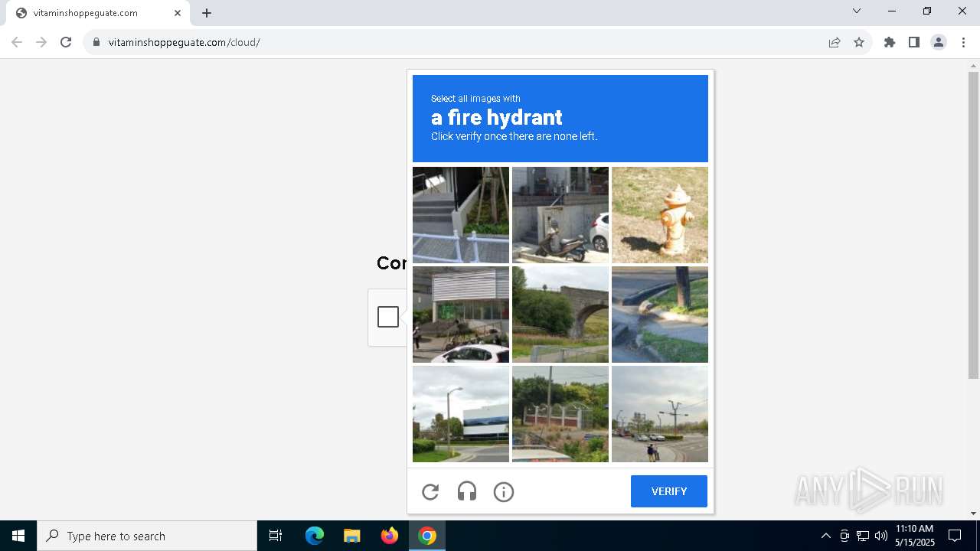Click the taskbar search box
The width and height of the screenshot is (980, 551).
click(147, 536)
